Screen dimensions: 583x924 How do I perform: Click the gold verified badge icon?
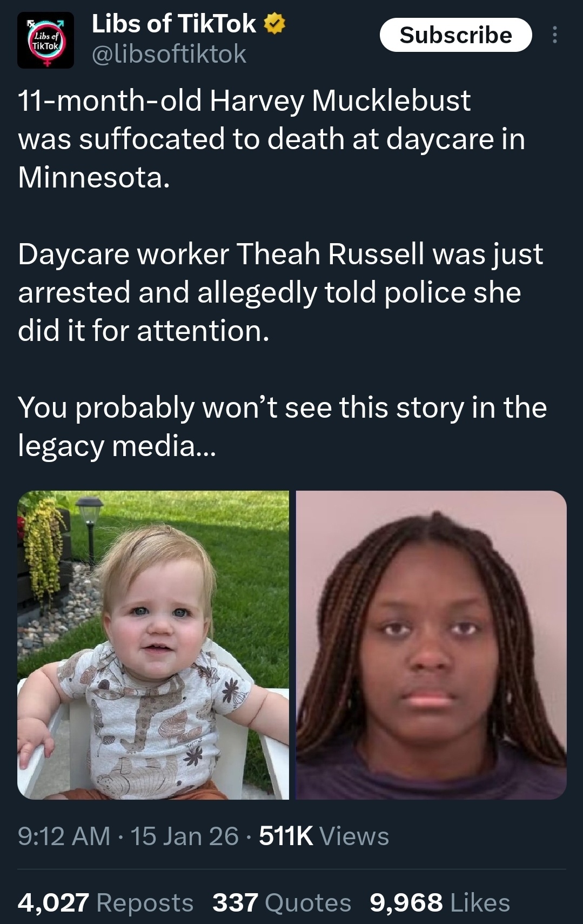(274, 24)
